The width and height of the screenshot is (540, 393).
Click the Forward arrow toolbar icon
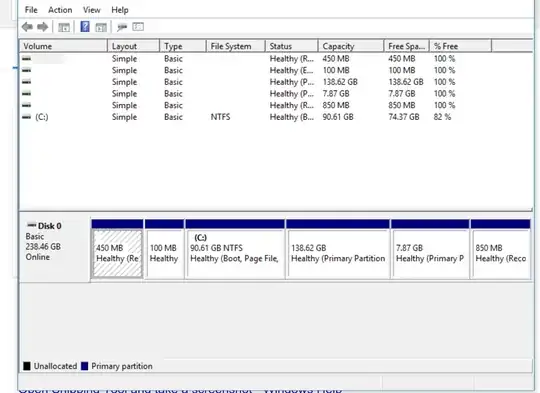(x=42, y=27)
